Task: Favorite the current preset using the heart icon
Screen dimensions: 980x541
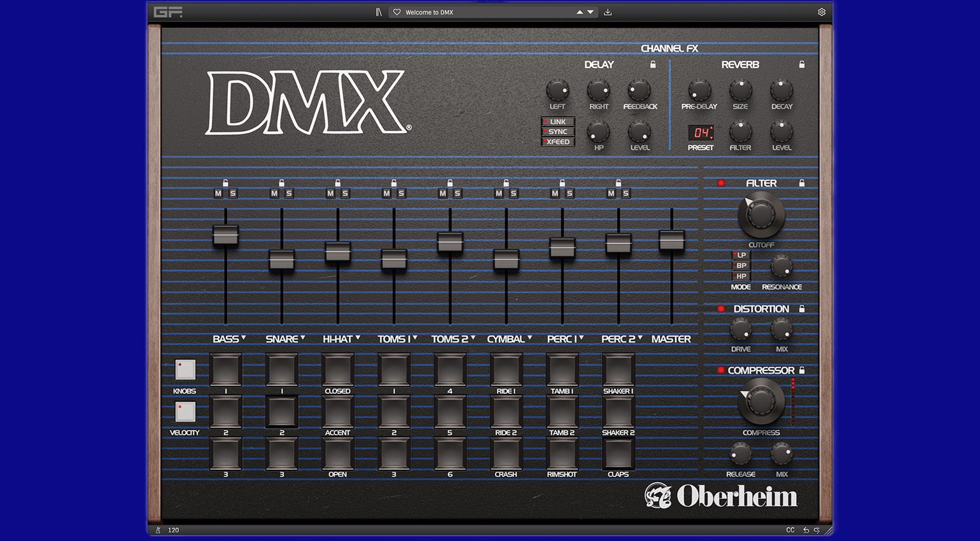Action: point(396,11)
